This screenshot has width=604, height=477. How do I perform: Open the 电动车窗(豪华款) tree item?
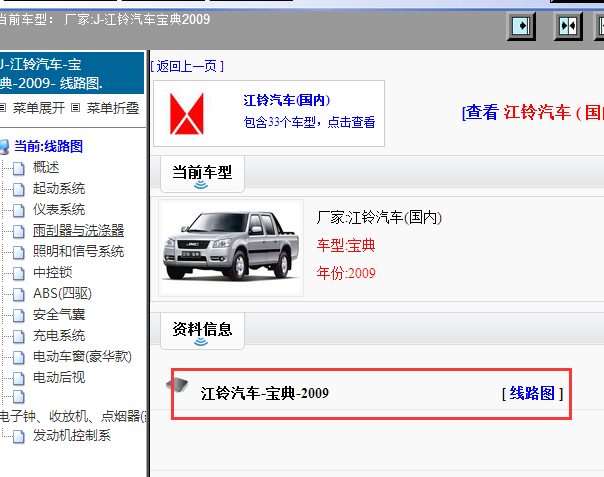[x=82, y=356]
